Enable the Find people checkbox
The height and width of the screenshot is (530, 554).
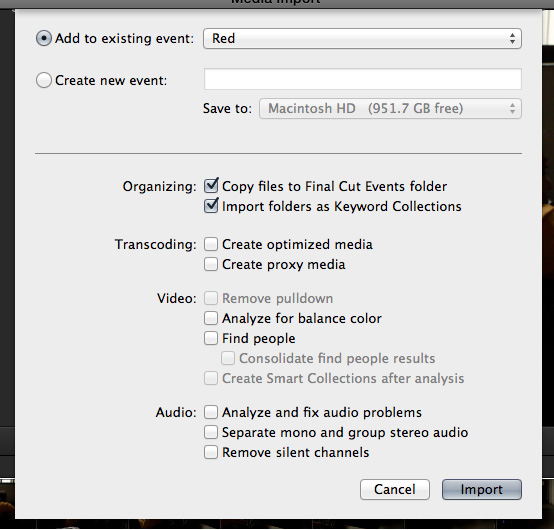point(211,338)
